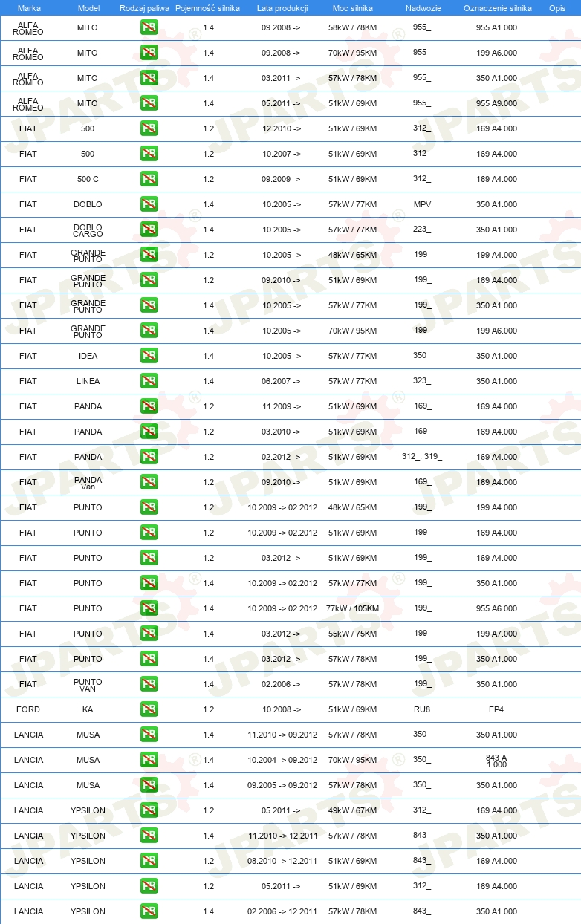The height and width of the screenshot is (924, 581).
Task: Click the fuel icon in the Fiat IDEA row
Action: pos(149,356)
